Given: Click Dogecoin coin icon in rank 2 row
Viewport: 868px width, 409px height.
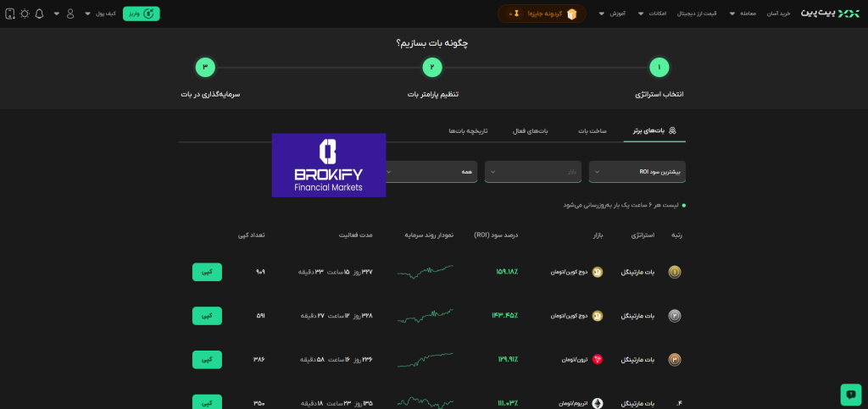Looking at the screenshot, I should click(x=598, y=316).
